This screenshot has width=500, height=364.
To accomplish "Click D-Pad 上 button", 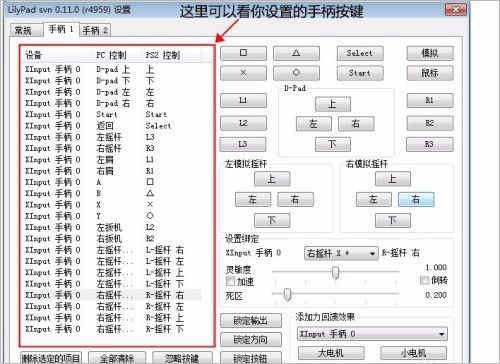I will click(333, 104).
